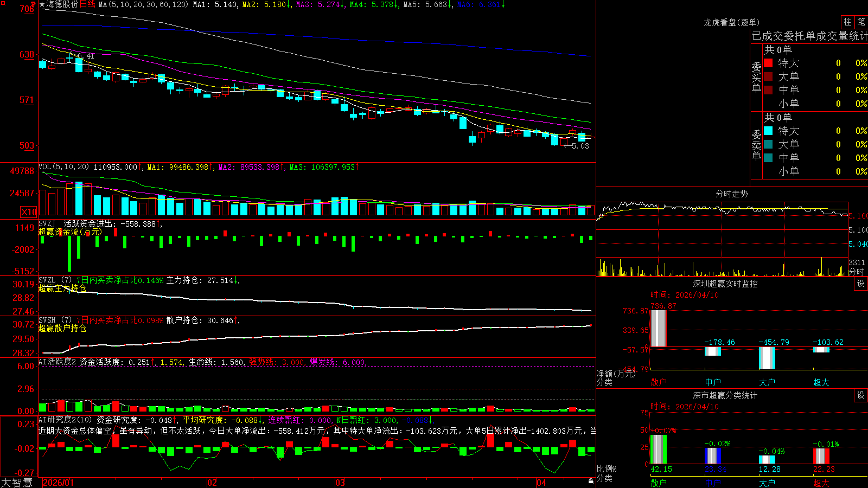Click the 超赢资金流(万元) label
Screen dimensions: 868x488
coord(69,232)
